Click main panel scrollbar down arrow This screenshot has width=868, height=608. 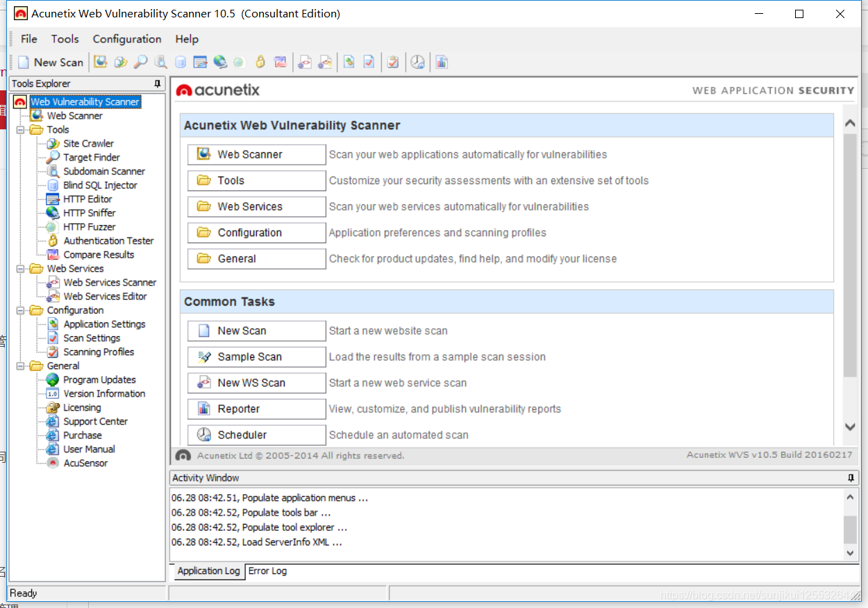click(850, 427)
